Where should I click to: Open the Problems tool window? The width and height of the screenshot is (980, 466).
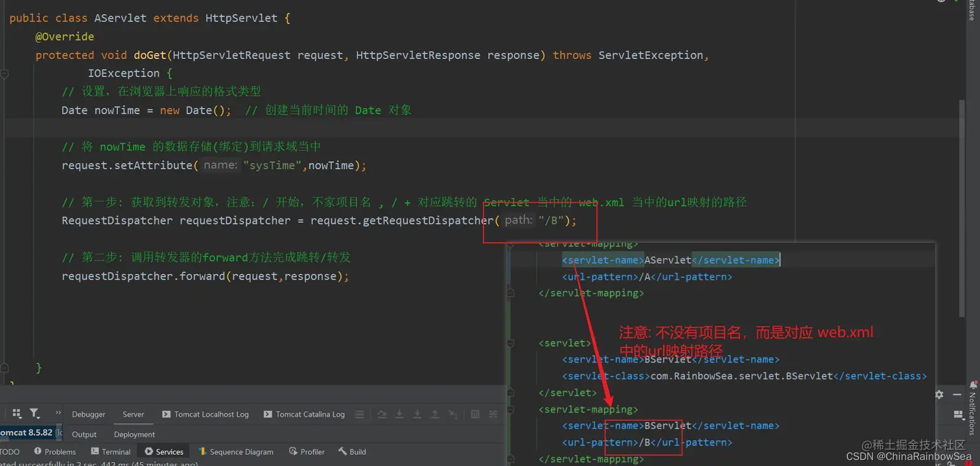point(55,452)
